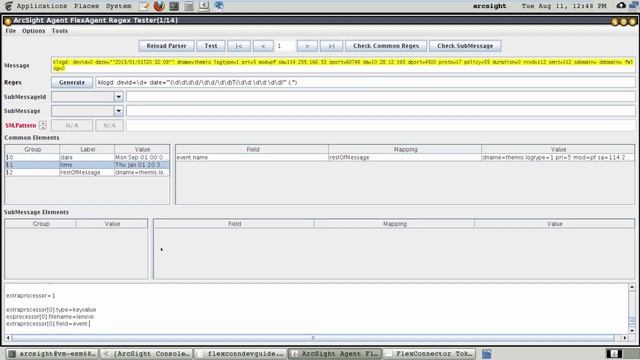The image size is (640, 360).
Task: Select the $1 time row
Action: (x=87, y=165)
